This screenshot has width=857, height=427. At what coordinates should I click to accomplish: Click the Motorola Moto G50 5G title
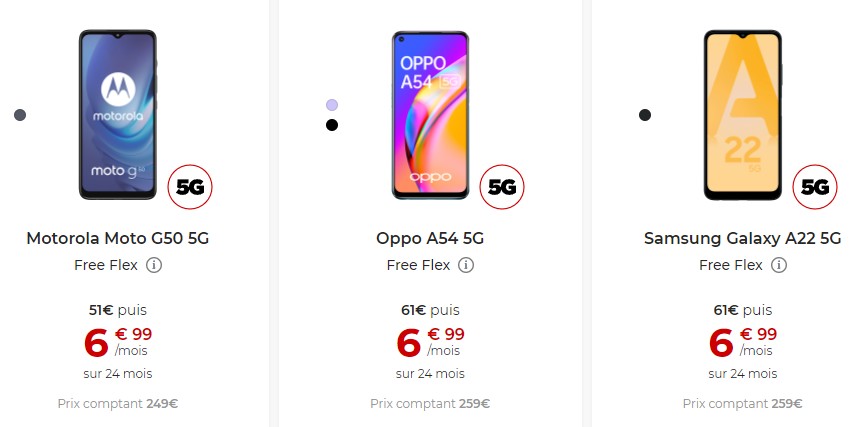[118, 238]
